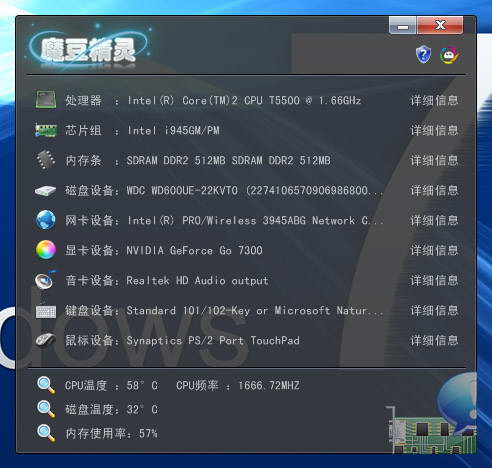The height and width of the screenshot is (468, 492).
Task: Click the memory usage magnifier icon
Action: click(46, 433)
